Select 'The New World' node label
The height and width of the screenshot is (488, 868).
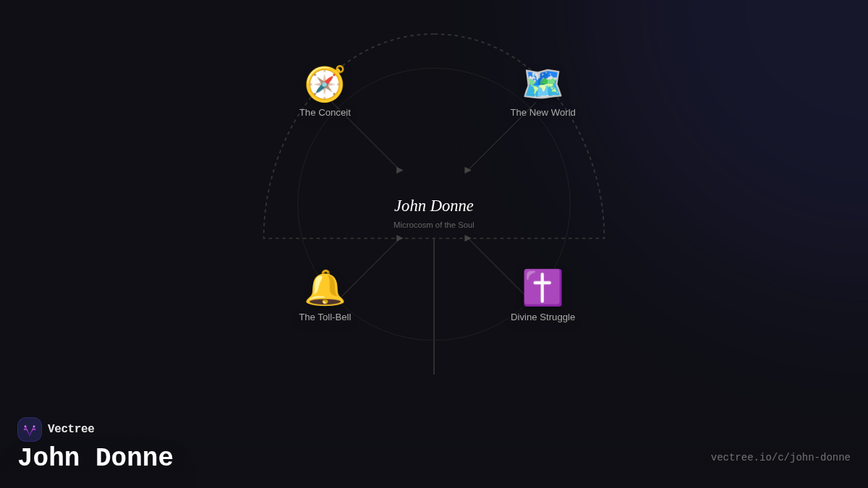[x=542, y=113]
